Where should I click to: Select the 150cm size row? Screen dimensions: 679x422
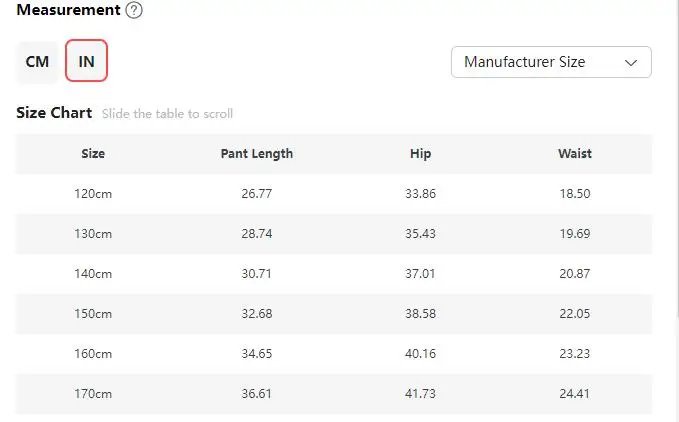tap(333, 314)
